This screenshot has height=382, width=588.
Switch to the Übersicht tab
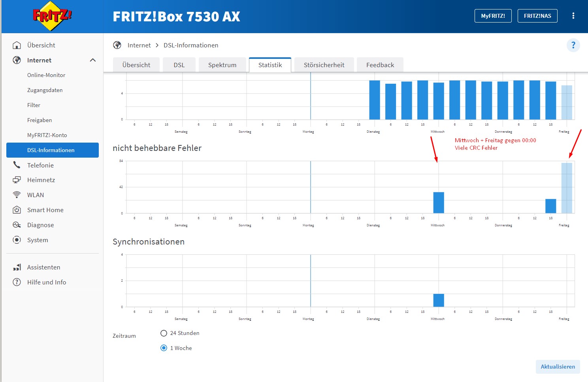click(x=136, y=65)
